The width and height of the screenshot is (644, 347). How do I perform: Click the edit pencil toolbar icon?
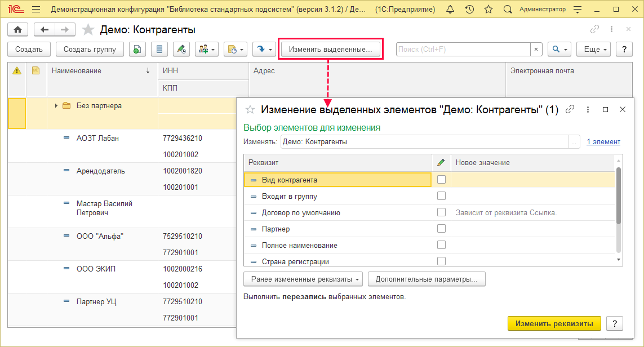tap(181, 49)
